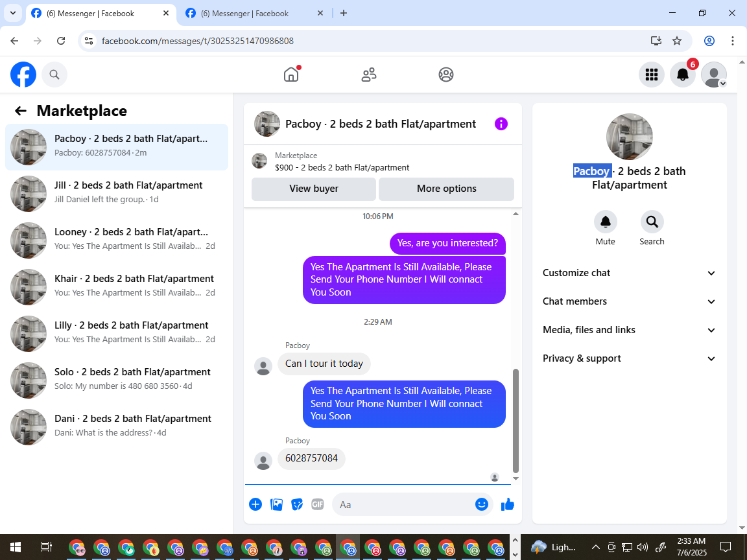Send a thumbs-up like
The height and width of the screenshot is (560, 747).
coord(508,504)
